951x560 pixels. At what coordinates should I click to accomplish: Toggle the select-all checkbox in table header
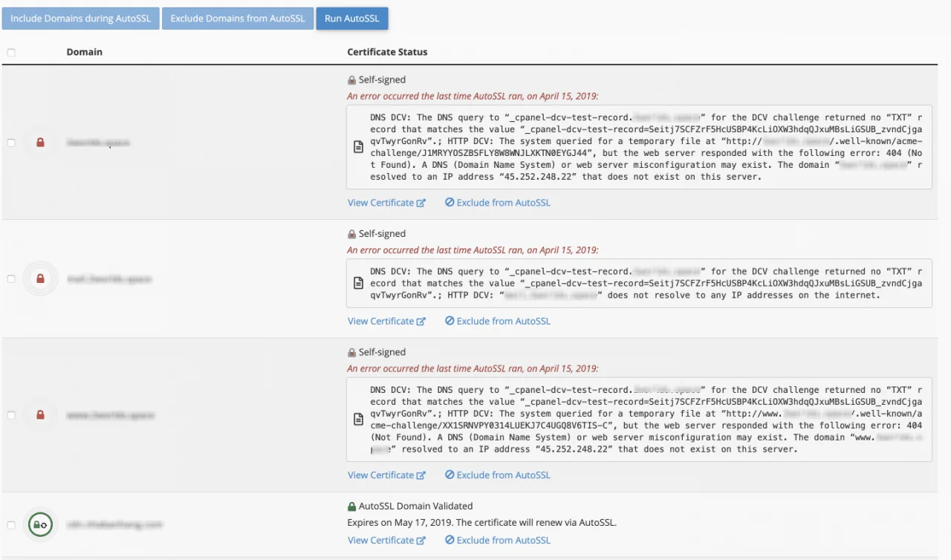[11, 53]
